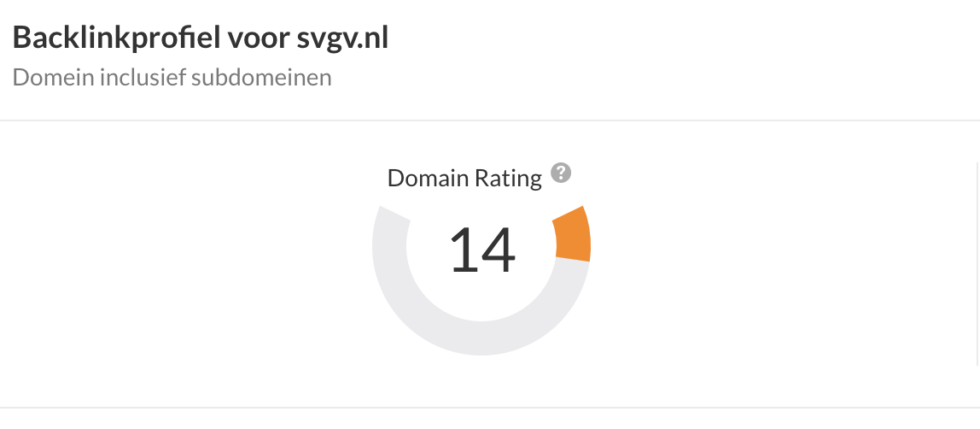Click the word Domein in the subtitle
Viewport: 980px width, 429px height.
pyautogui.click(x=53, y=78)
